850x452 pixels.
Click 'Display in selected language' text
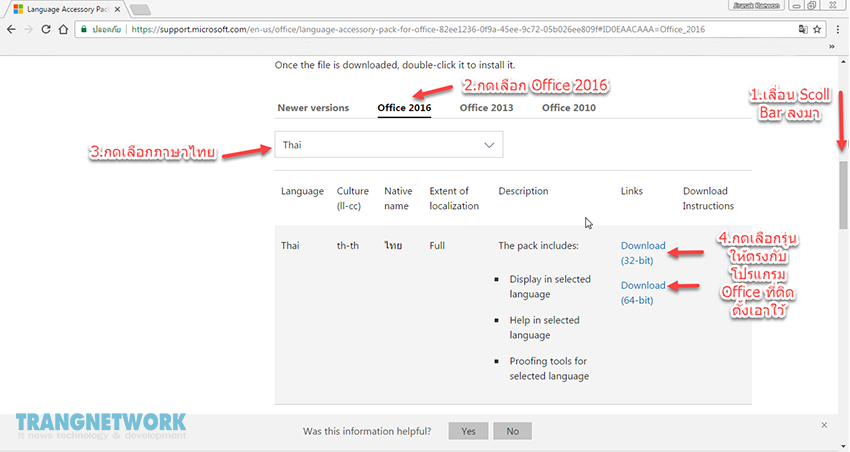[550, 287]
